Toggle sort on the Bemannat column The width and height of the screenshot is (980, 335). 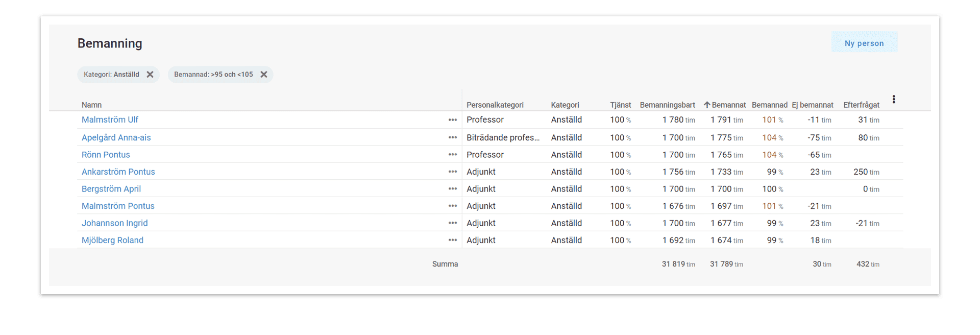pos(728,105)
